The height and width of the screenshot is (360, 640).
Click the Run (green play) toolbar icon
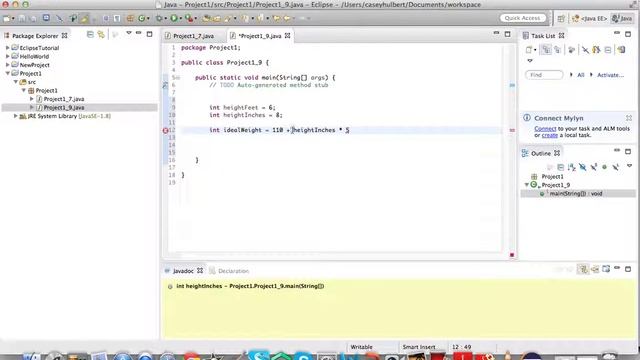[174, 18]
